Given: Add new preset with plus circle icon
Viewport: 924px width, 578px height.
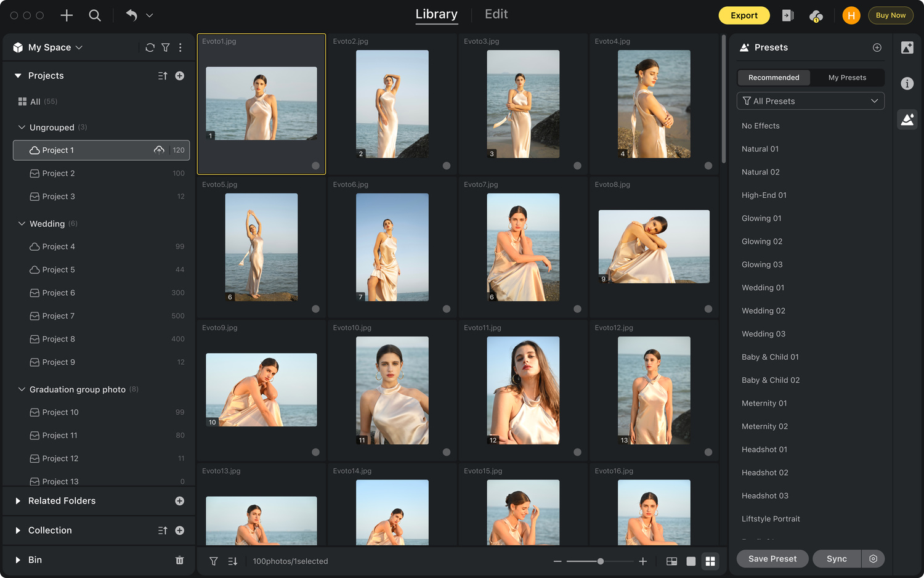Looking at the screenshot, I should pos(877,47).
